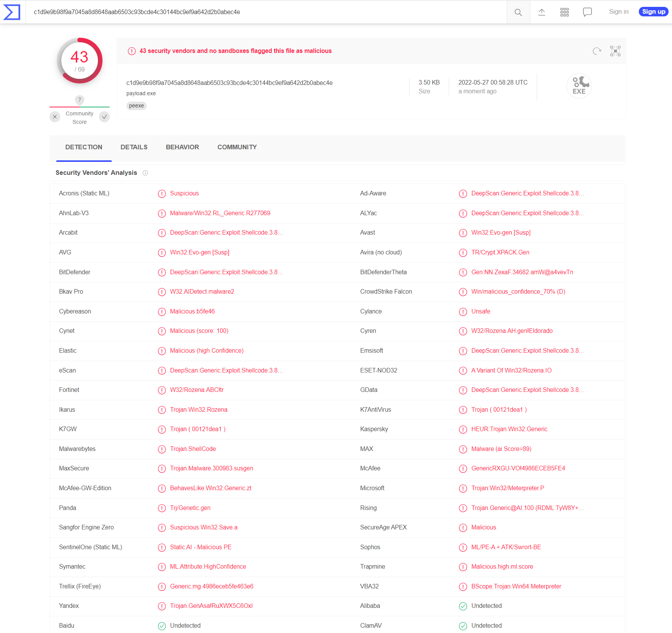Click the Community Score label
The image size is (672, 633).
[x=79, y=118]
